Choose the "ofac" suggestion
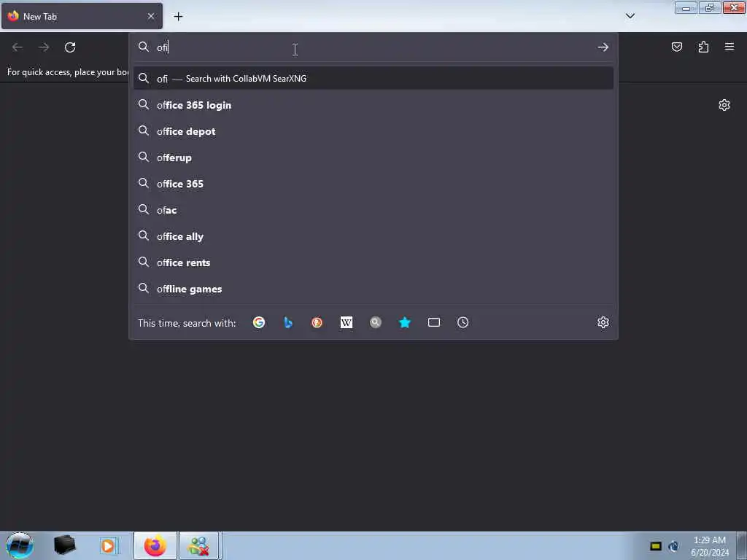This screenshot has height=560, width=747. point(373,210)
